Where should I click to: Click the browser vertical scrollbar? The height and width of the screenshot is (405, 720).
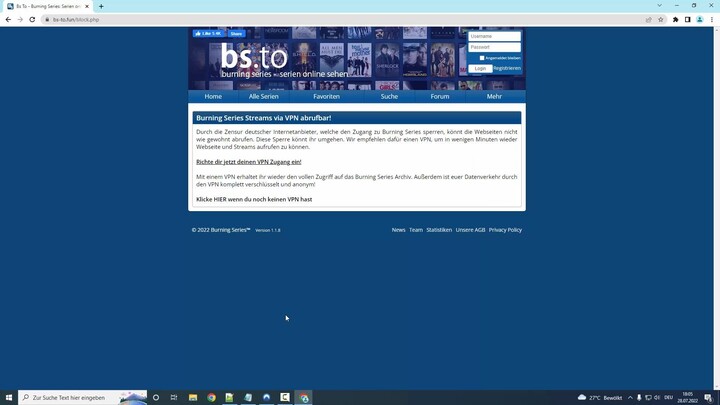coord(717,208)
